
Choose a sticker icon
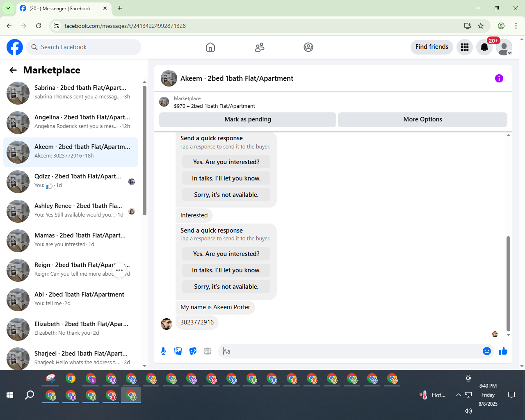point(193,351)
